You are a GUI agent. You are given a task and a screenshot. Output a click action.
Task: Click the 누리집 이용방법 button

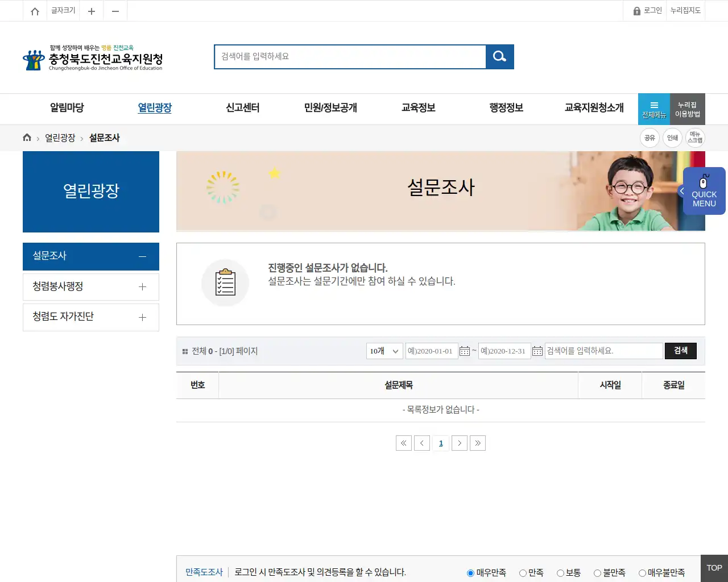coord(688,109)
